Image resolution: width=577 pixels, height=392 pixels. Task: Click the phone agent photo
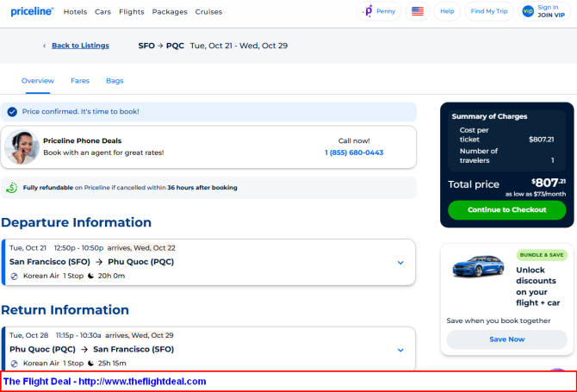(x=22, y=146)
